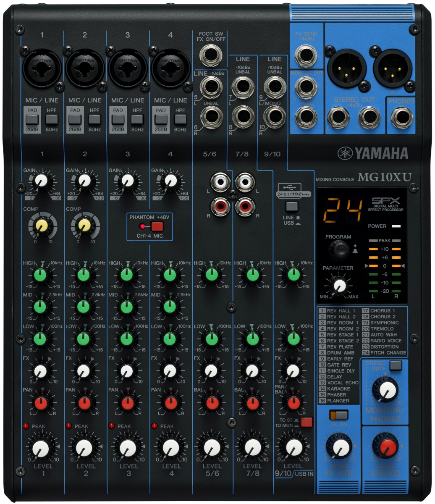Select the LINE 10 R input jack
This screenshot has width=435, height=504.
[275, 117]
